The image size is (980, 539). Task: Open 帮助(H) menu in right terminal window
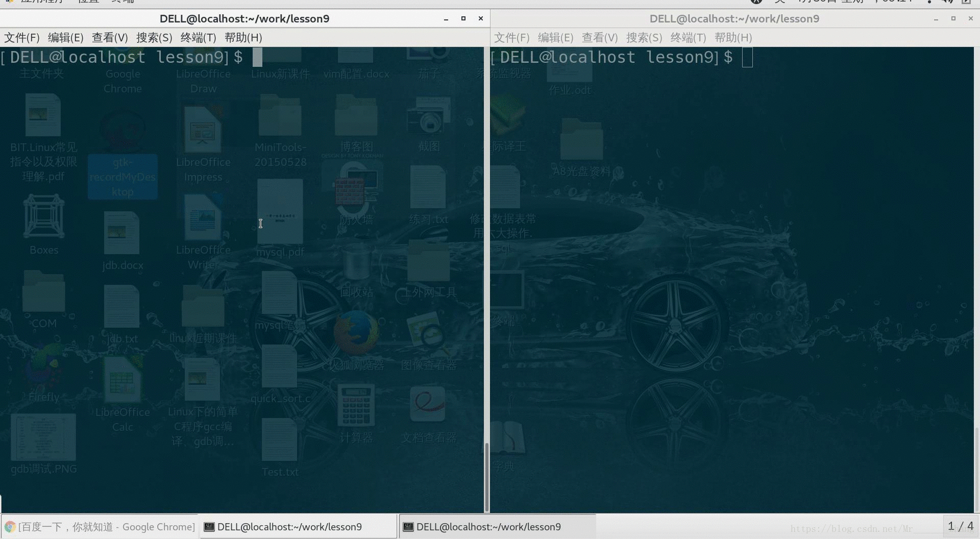coord(733,38)
